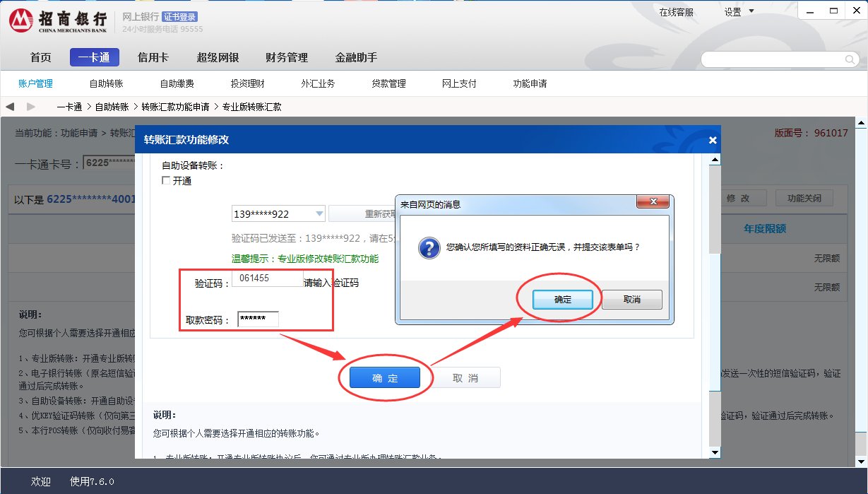Click the breadcrumb back arrow

[10, 106]
